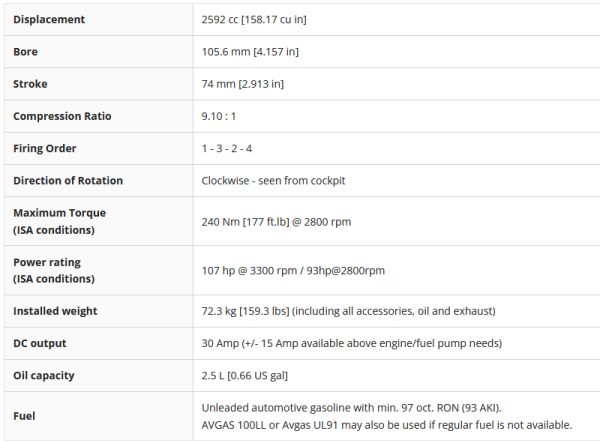600x443 pixels.
Task: Click the Firing Order label
Action: point(45,148)
